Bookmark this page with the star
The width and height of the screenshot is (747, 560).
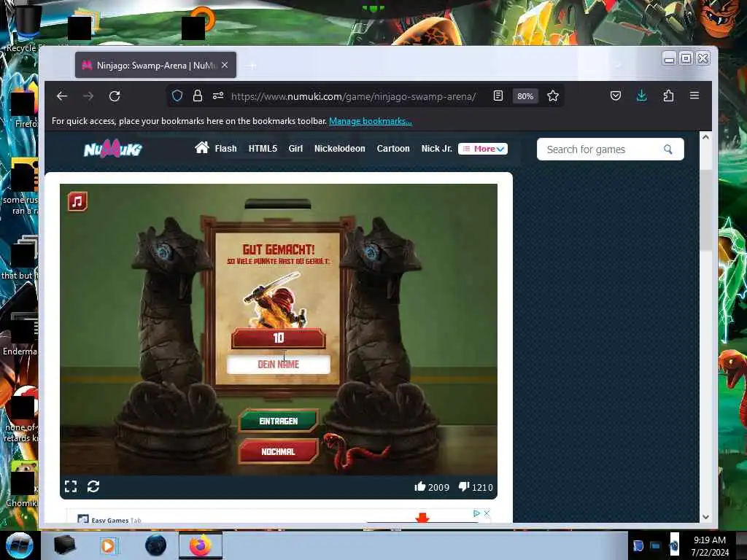click(x=553, y=96)
